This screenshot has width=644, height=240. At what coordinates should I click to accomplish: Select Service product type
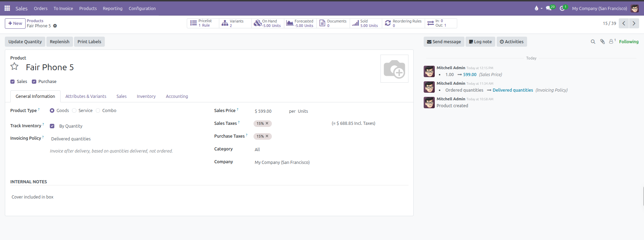point(74,111)
